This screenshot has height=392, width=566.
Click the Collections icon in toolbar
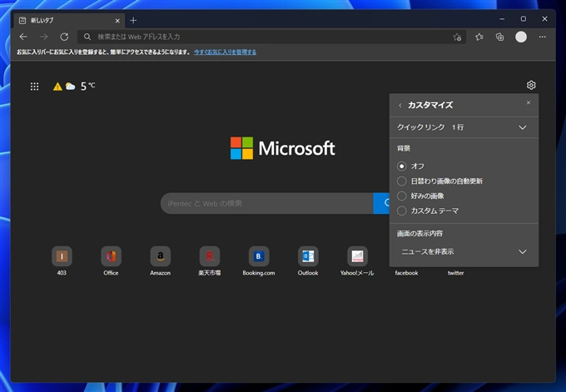click(499, 37)
